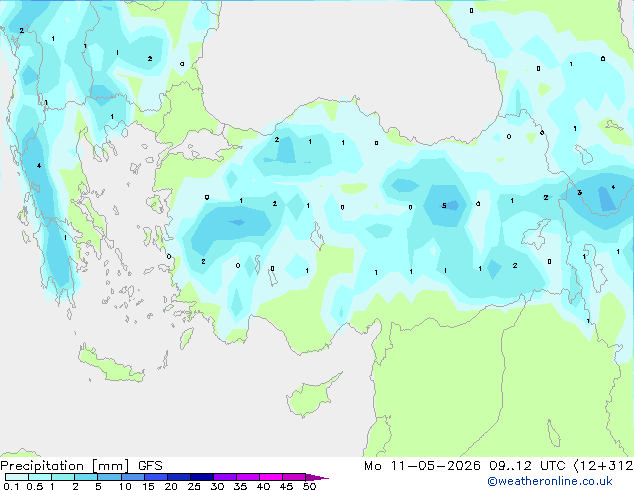Click the purple arrow tip past 50

pos(317,477)
